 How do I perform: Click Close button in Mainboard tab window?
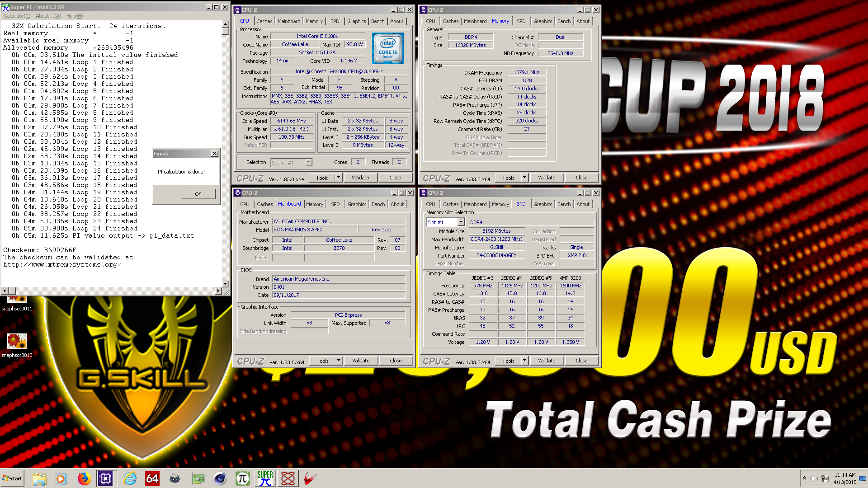click(396, 361)
